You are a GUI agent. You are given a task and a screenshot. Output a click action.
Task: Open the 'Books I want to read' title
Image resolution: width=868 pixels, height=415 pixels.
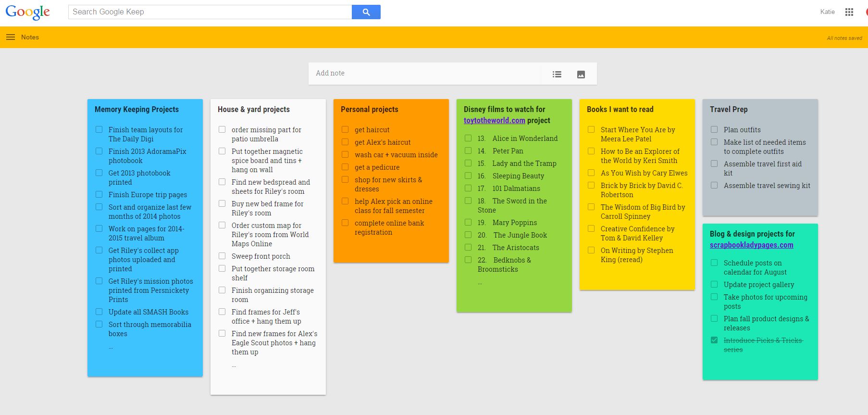click(620, 110)
